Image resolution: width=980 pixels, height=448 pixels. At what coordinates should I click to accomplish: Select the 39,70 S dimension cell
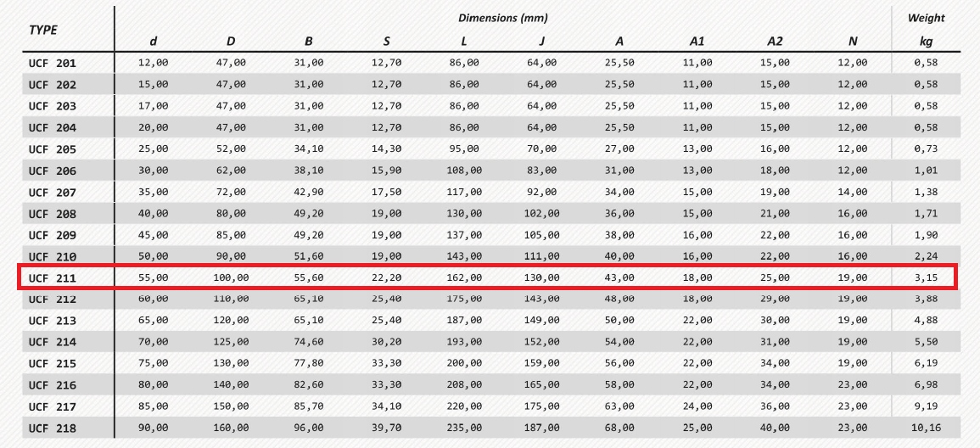coord(386,428)
